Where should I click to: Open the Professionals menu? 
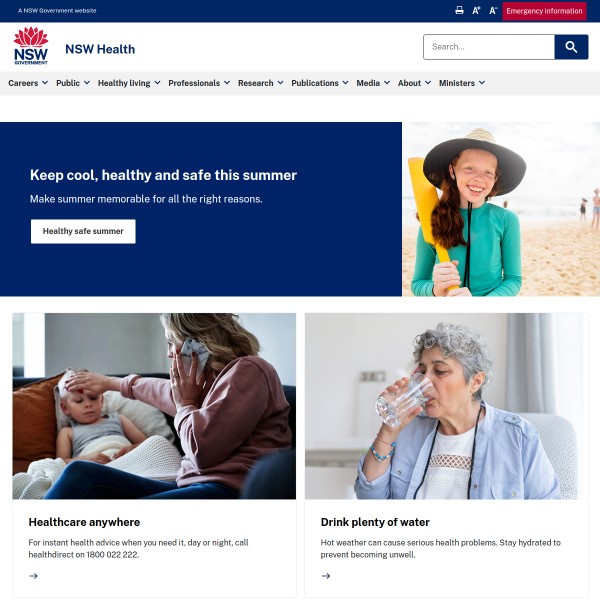[x=199, y=83]
